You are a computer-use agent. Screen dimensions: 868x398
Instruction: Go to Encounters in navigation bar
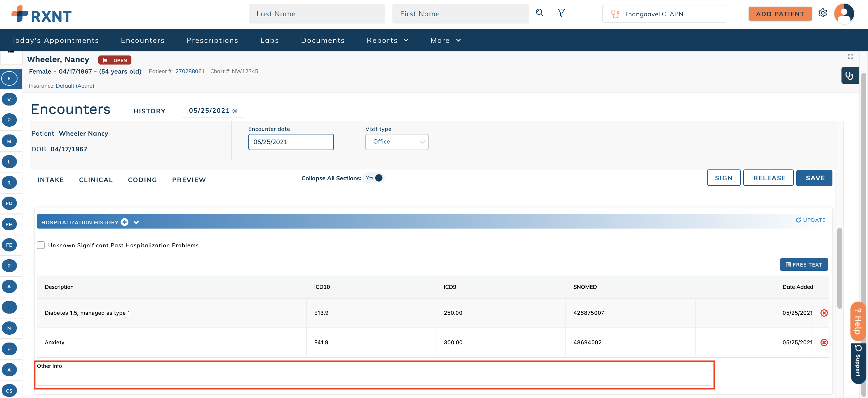pyautogui.click(x=143, y=40)
